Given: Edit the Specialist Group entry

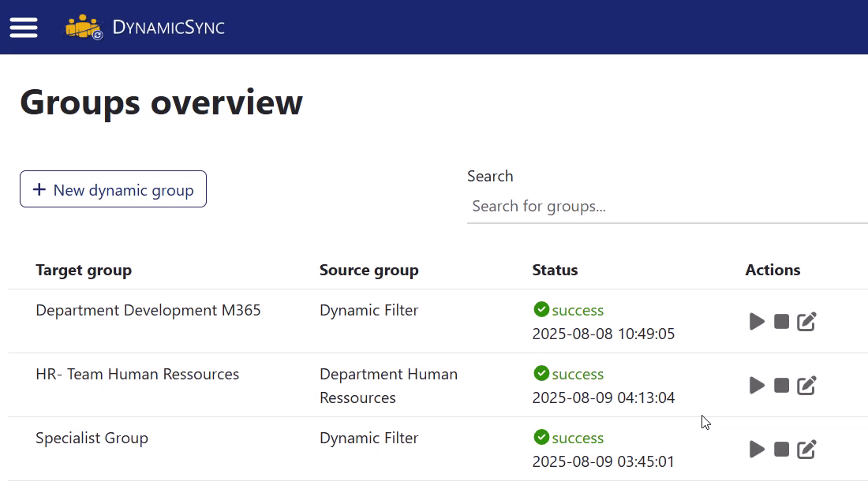Looking at the screenshot, I should (806, 449).
